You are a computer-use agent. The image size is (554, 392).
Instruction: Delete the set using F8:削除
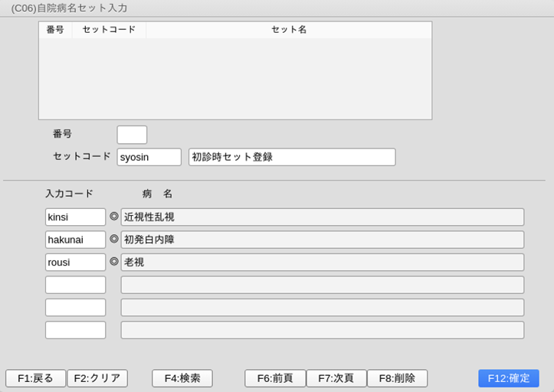[397, 378]
